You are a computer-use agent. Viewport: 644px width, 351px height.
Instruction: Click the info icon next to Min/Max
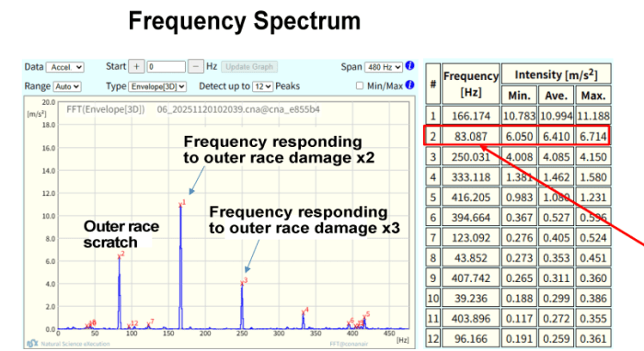[x=409, y=85]
